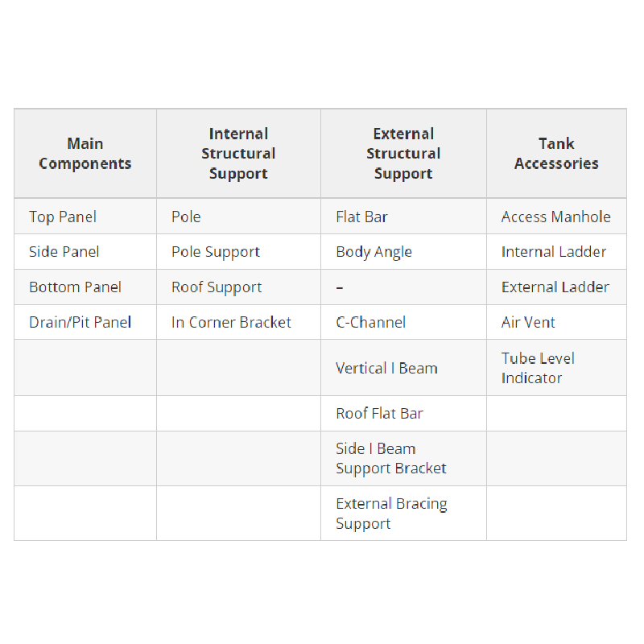Click the Side Panel entry
The width and height of the screenshot is (644, 644).
click(x=64, y=252)
